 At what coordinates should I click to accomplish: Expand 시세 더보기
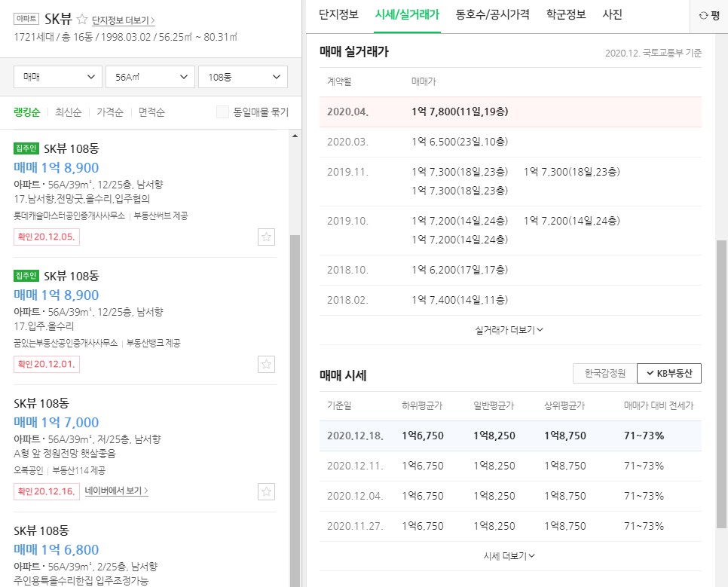click(x=509, y=556)
